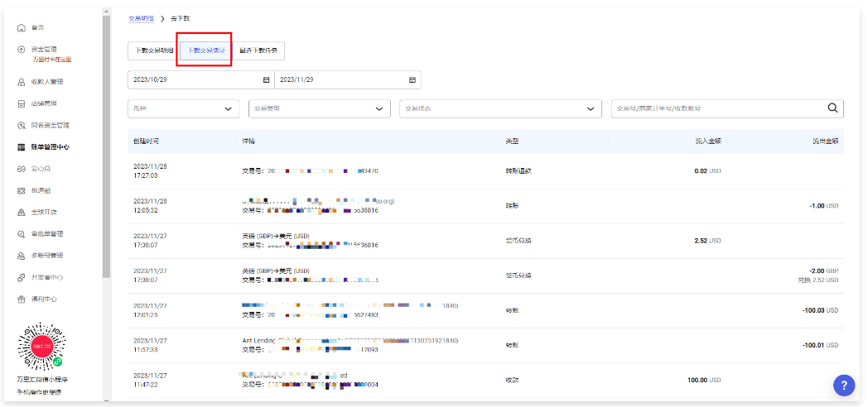Switch to the 下载交易明细 tab
Screen dimensions: 868x407
coord(153,50)
